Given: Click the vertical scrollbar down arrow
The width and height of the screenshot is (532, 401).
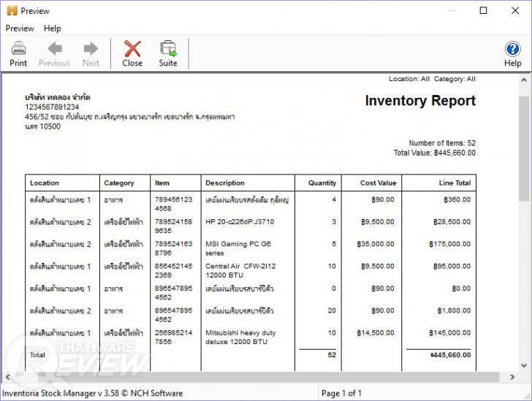Looking at the screenshot, I should (x=524, y=365).
